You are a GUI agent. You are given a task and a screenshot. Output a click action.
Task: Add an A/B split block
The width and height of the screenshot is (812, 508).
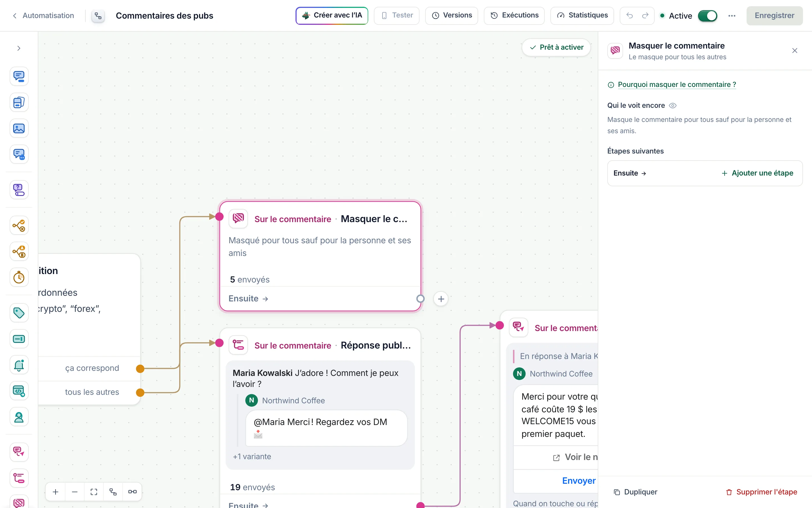click(19, 251)
